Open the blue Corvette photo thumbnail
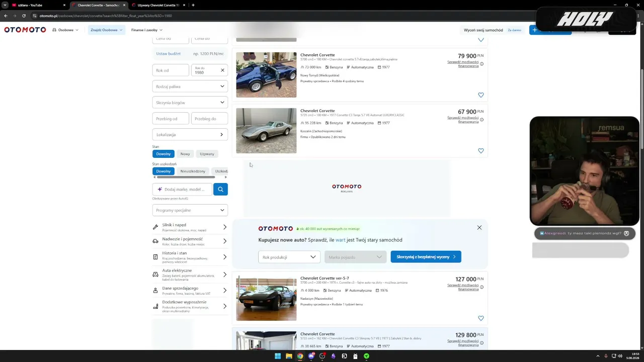 pos(266,75)
